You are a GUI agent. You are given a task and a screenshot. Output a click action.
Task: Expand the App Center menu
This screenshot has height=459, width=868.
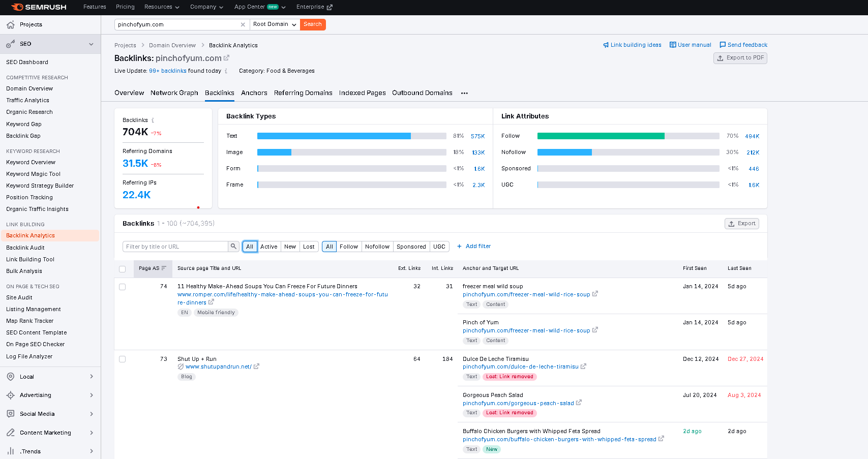260,7
